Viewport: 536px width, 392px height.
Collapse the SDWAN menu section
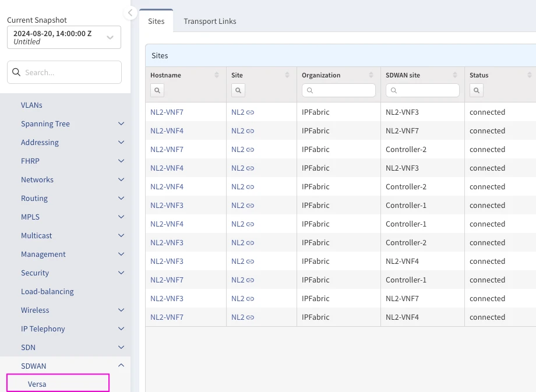tap(121, 366)
